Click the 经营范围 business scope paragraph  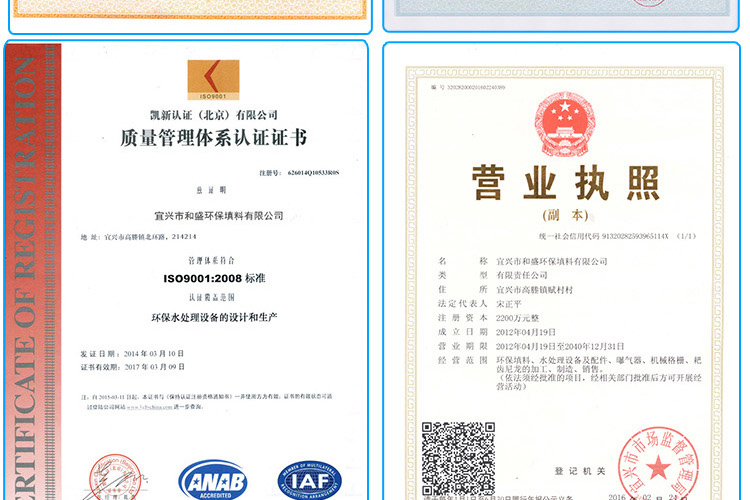tap(599, 373)
